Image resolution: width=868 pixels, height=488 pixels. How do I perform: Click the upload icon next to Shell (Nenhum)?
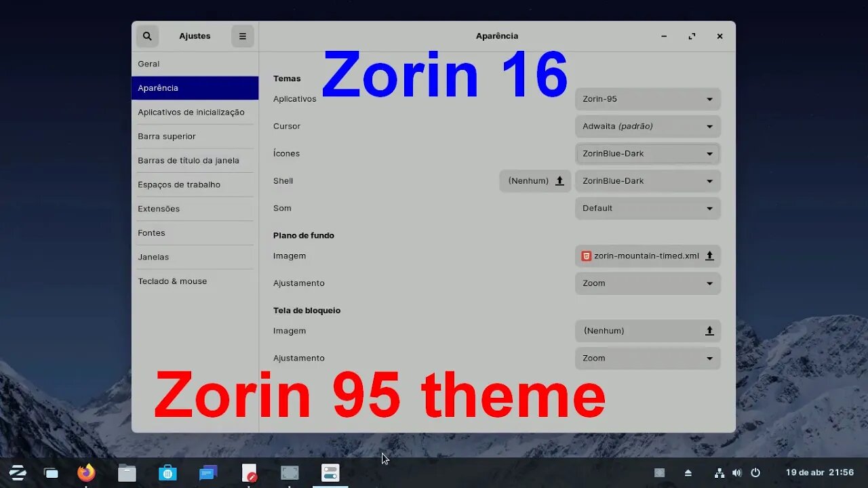(x=559, y=181)
